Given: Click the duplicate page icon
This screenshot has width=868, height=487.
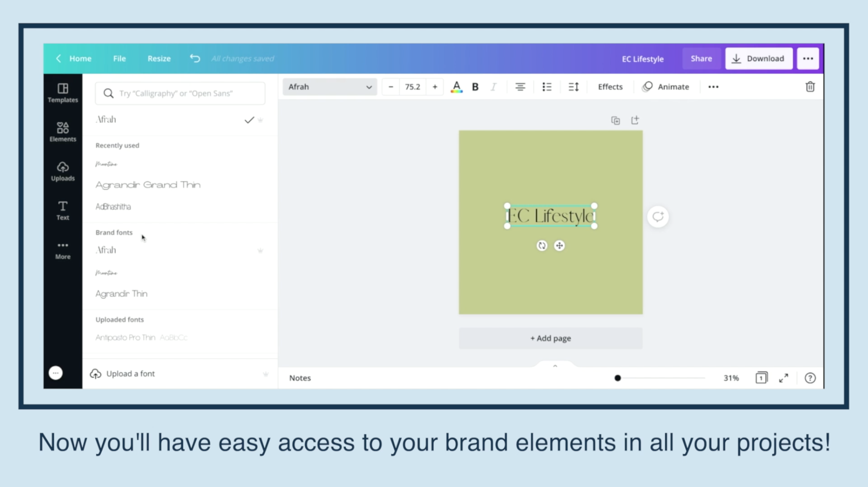Looking at the screenshot, I should click(x=615, y=120).
